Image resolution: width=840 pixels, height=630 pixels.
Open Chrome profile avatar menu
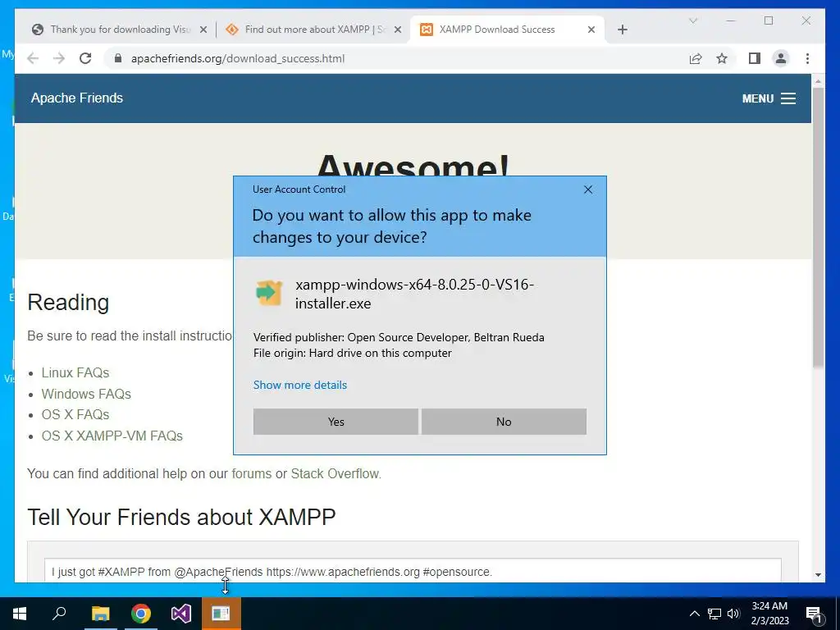coord(781,58)
